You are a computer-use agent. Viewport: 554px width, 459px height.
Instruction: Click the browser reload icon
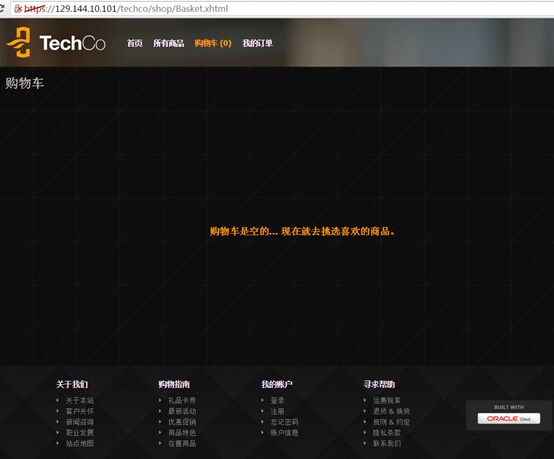[x=2, y=8]
